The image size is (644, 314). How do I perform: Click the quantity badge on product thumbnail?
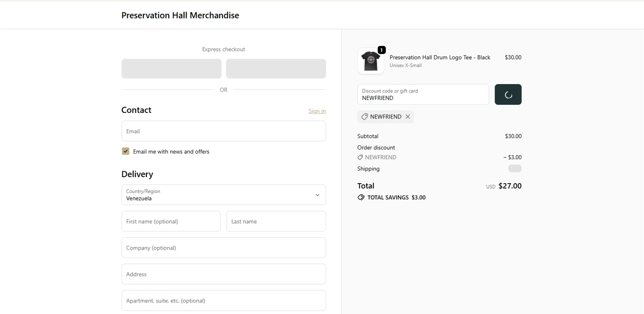382,50
